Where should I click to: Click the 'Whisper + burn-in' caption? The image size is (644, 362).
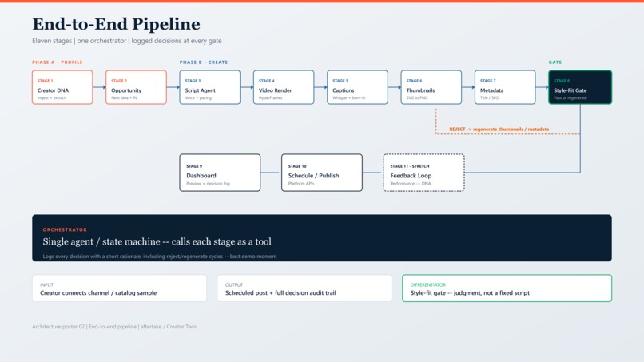pos(349,97)
